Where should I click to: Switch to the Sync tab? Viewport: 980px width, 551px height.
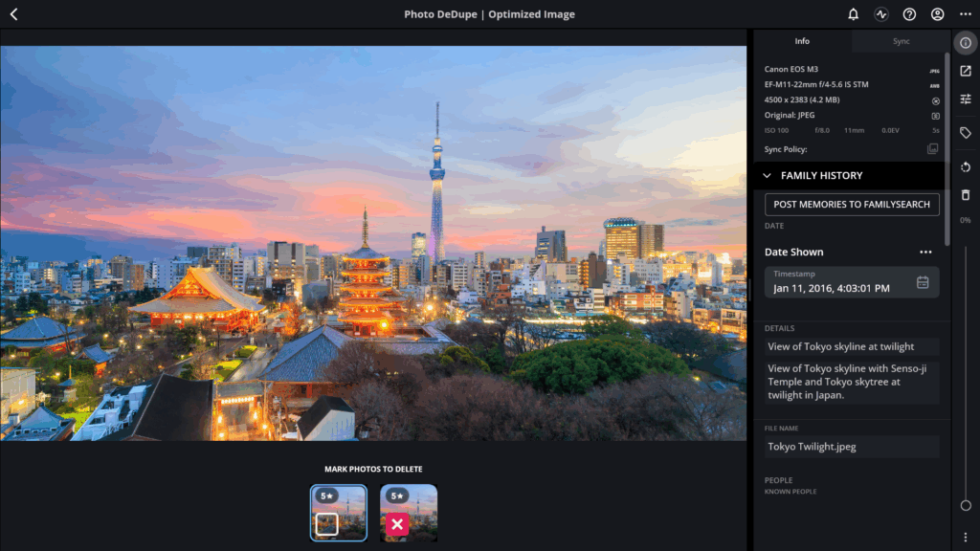point(901,41)
